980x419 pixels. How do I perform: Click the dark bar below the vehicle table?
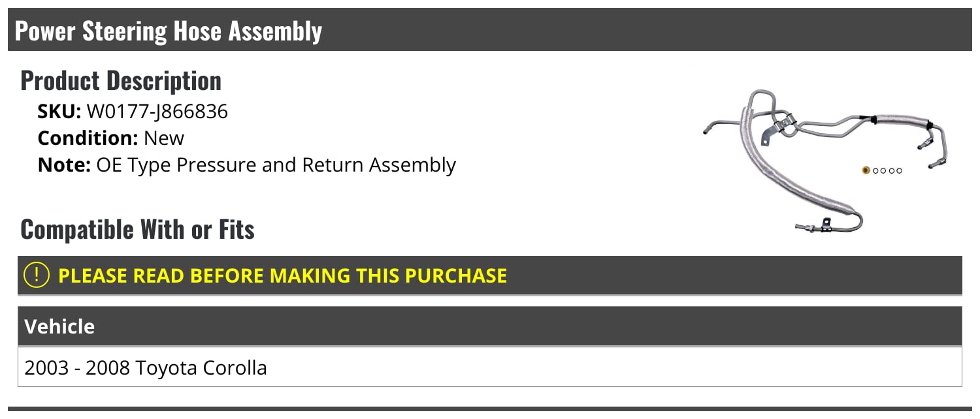click(x=490, y=411)
